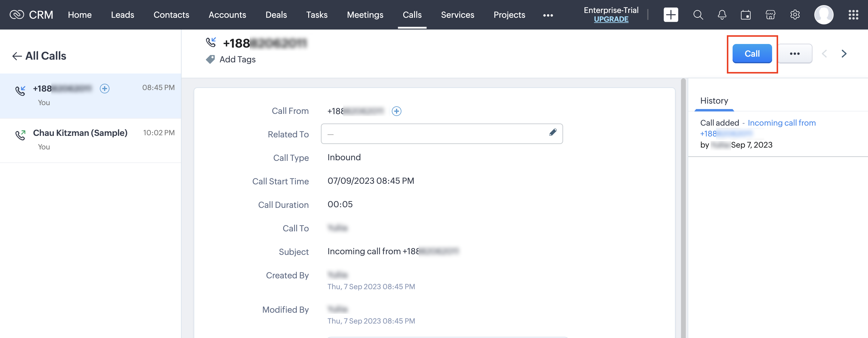
Task: Click the UPGRADE link
Action: tap(611, 19)
